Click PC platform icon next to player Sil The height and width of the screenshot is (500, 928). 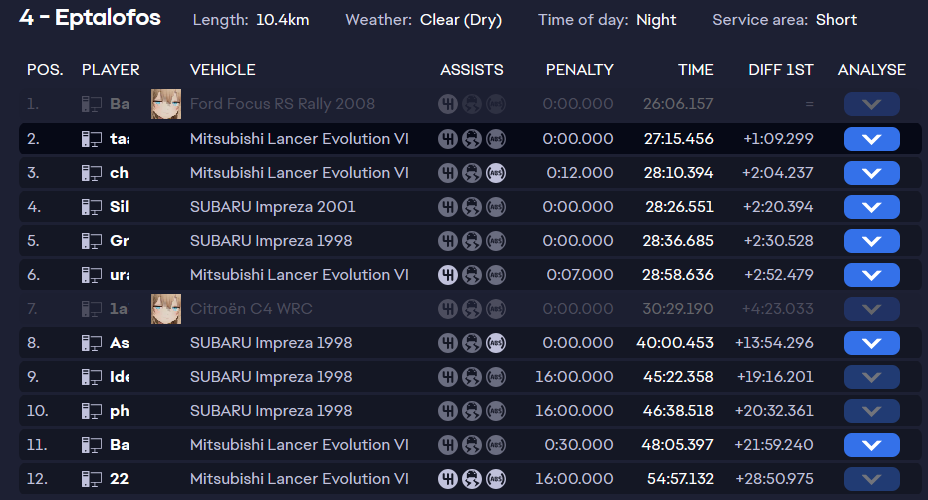(92, 207)
